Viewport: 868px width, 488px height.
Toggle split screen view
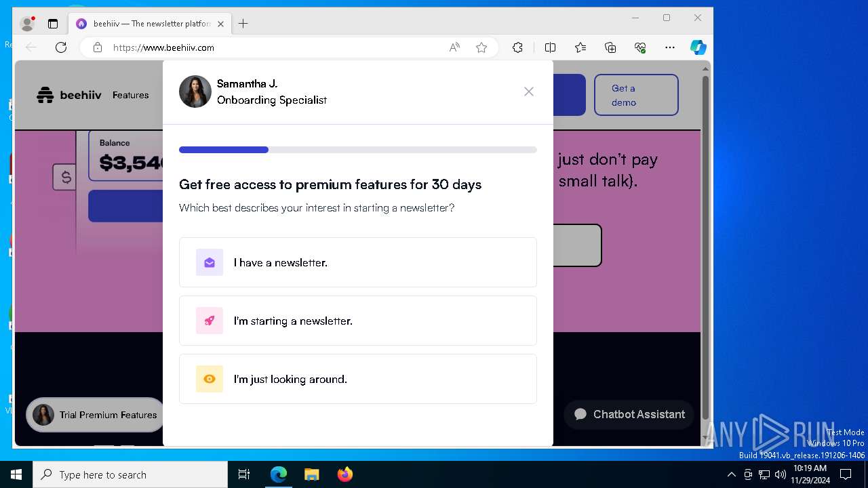pyautogui.click(x=550, y=47)
